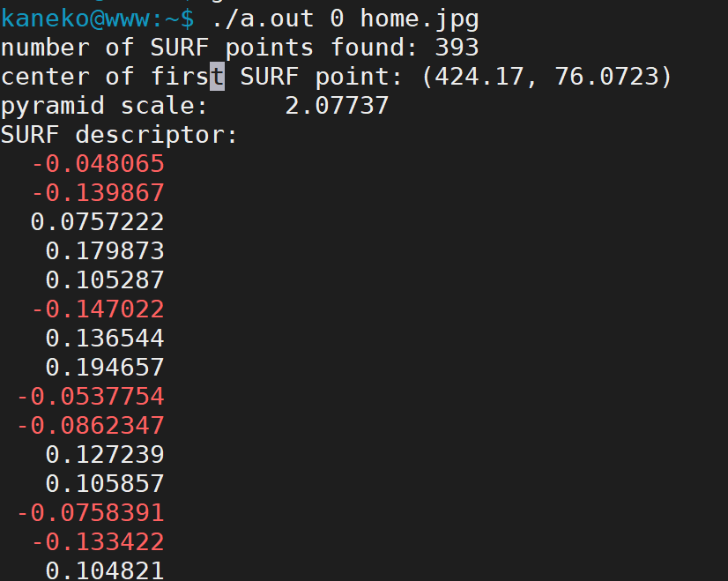Click the red value -0.147022
The height and width of the screenshot is (581, 728).
98,309
